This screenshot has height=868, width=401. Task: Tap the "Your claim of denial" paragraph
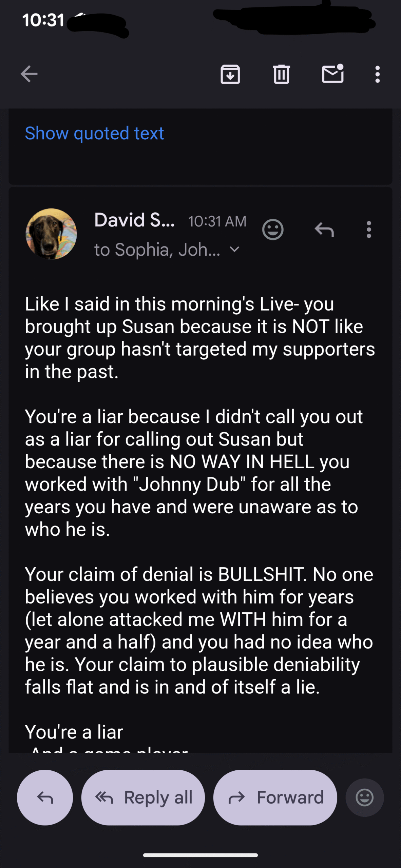199,630
